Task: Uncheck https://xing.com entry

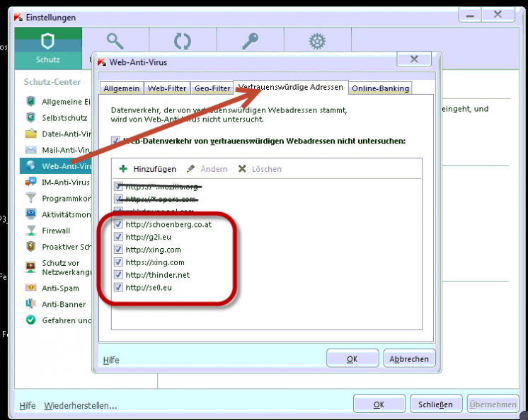Action: (x=118, y=262)
